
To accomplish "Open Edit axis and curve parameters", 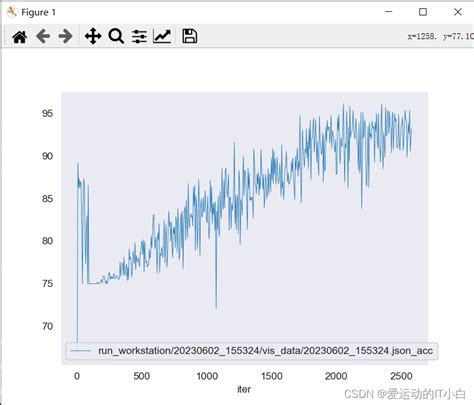I will point(162,36).
